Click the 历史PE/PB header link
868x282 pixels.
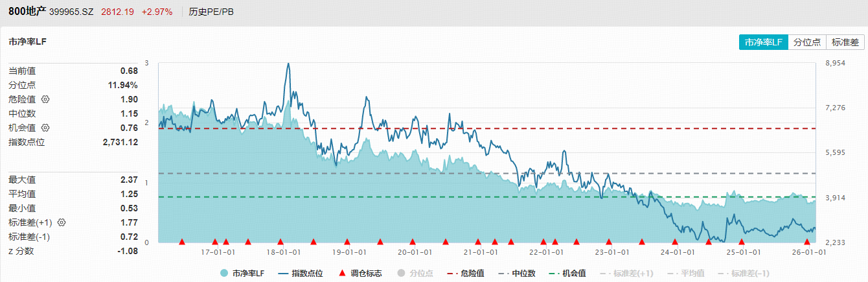click(x=211, y=12)
